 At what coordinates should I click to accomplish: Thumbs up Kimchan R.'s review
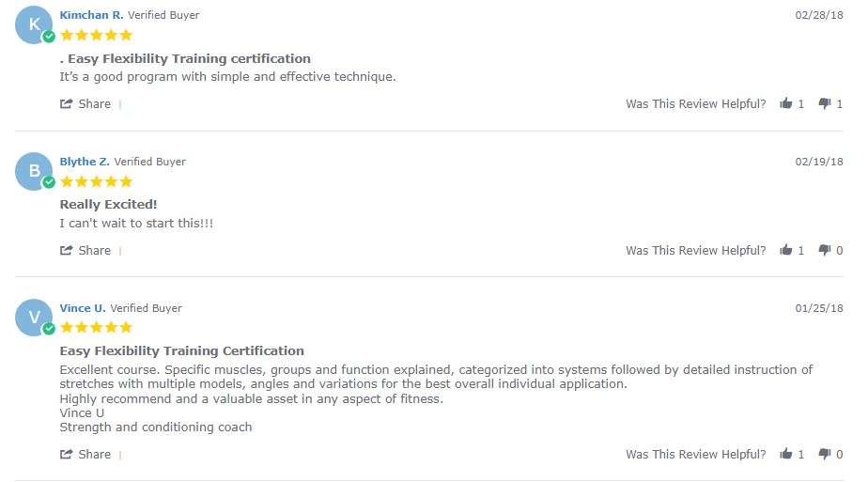point(785,103)
